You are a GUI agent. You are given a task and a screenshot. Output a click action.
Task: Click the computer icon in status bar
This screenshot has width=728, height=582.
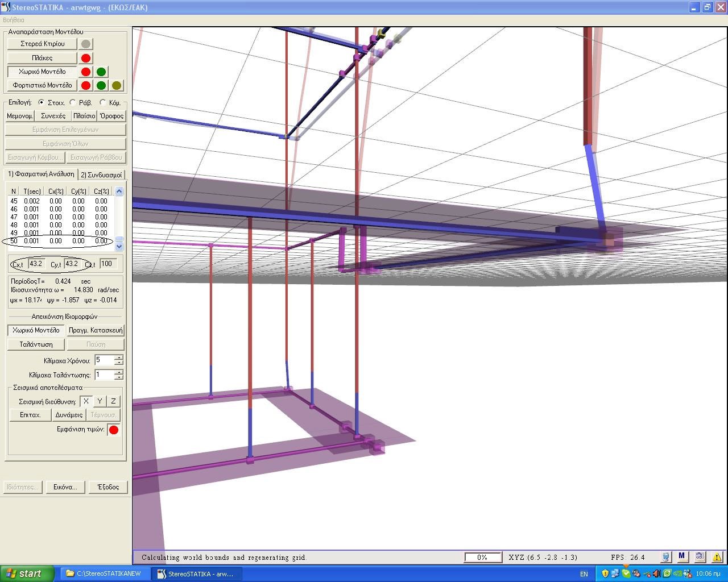click(x=665, y=557)
